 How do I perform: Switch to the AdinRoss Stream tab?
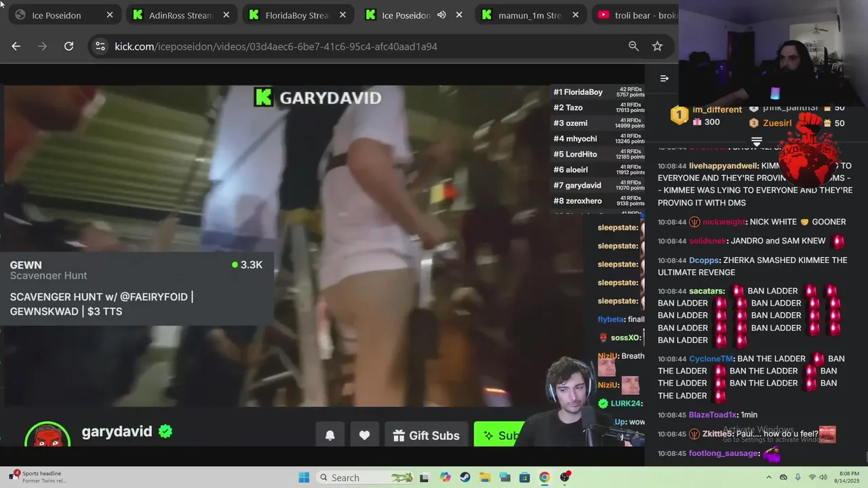181,15
